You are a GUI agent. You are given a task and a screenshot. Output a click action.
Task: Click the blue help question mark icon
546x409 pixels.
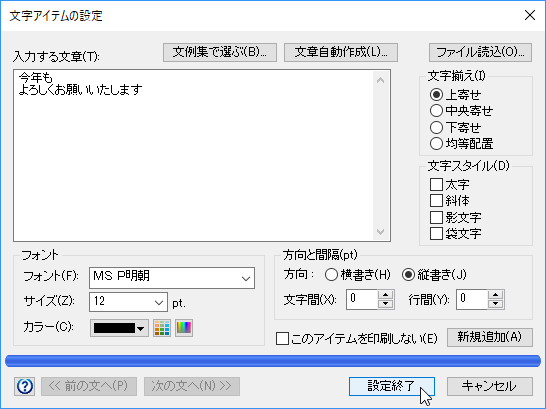tap(25, 386)
